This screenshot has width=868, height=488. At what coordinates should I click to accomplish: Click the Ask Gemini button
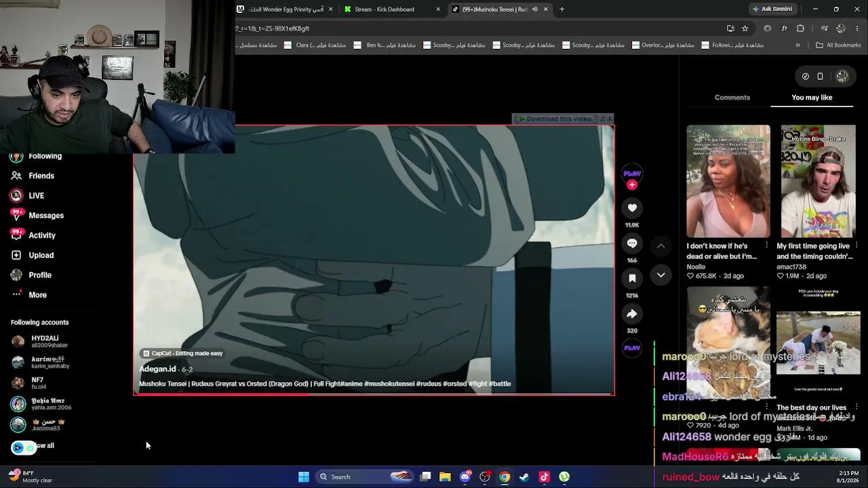click(x=772, y=9)
